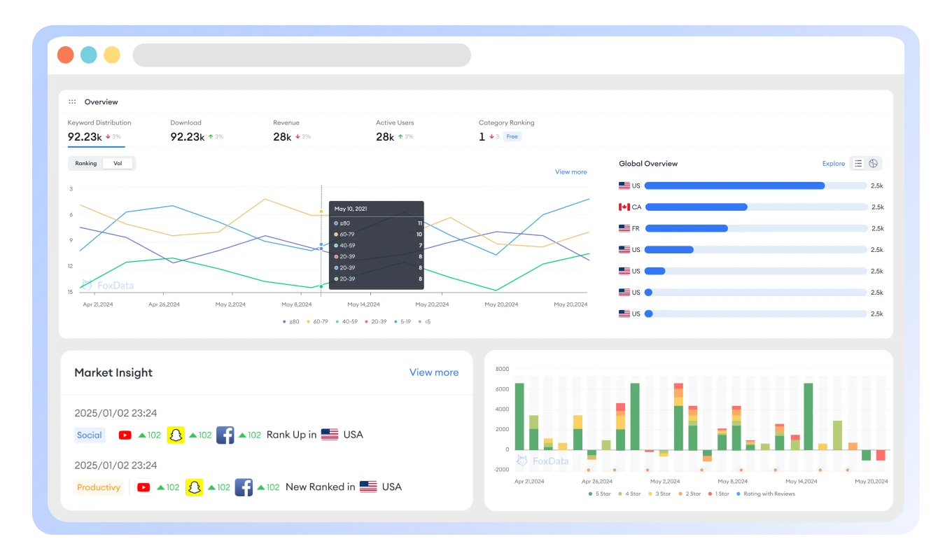Click the YouTube icon in Productivy row
Viewport: 952px width, 560px height.
tap(143, 487)
